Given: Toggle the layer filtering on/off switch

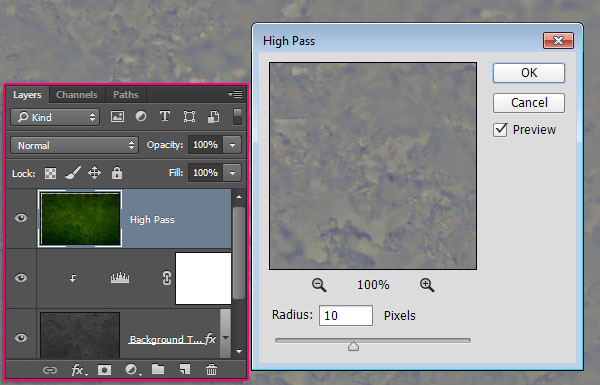Looking at the screenshot, I should click(x=237, y=116).
